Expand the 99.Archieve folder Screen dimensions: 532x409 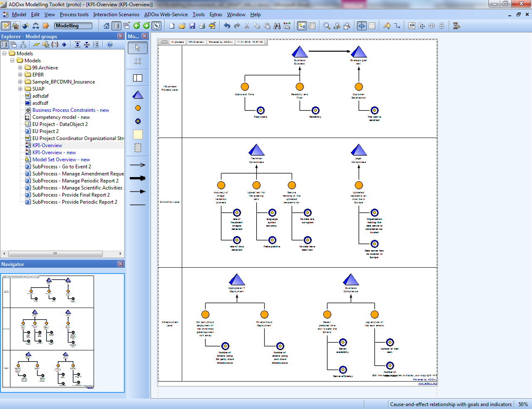click(20, 68)
